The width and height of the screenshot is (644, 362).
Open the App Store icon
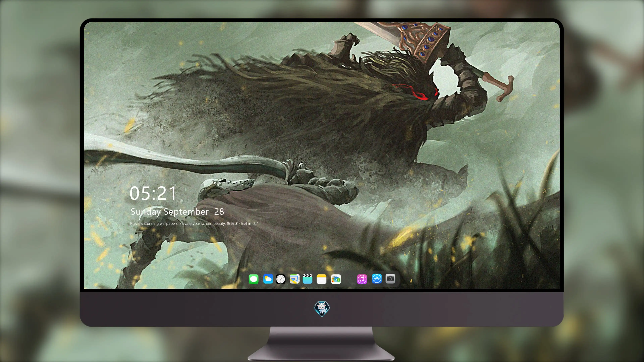[x=377, y=279]
